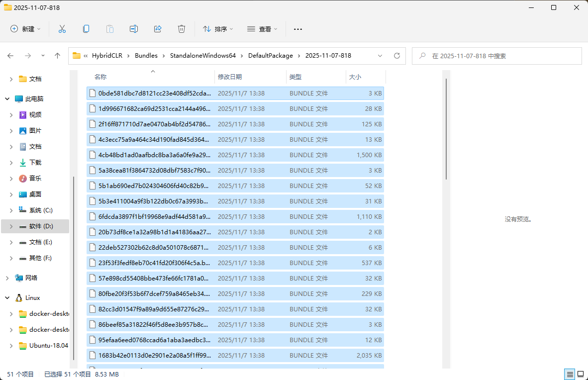
Task: Sort by 名称 column header
Action: (150, 77)
